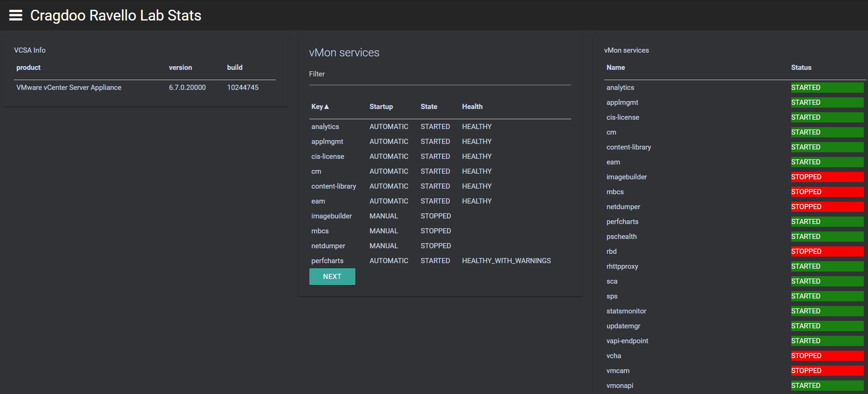Select the eam key in center table
The height and width of the screenshot is (394, 868).
pyautogui.click(x=318, y=201)
